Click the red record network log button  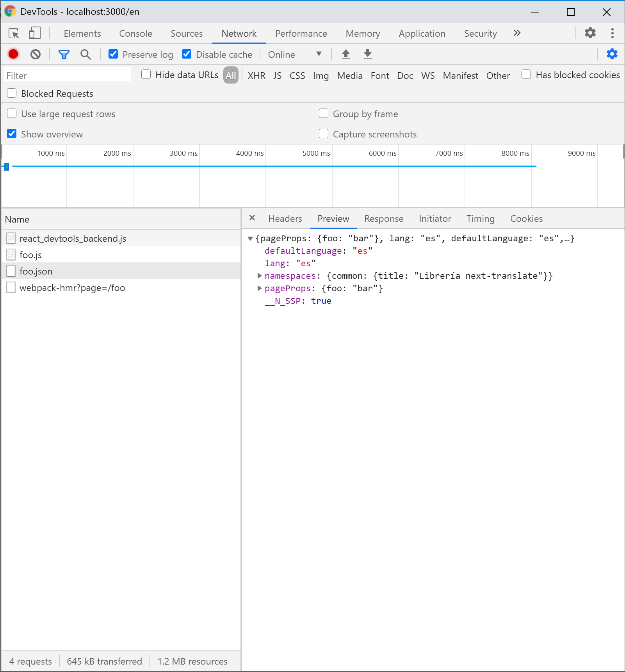13,54
